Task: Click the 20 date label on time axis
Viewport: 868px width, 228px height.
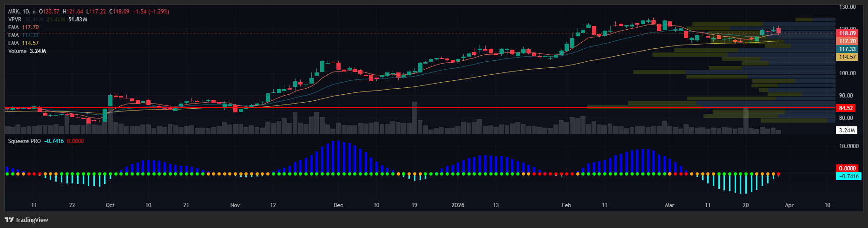Action: 746,205
